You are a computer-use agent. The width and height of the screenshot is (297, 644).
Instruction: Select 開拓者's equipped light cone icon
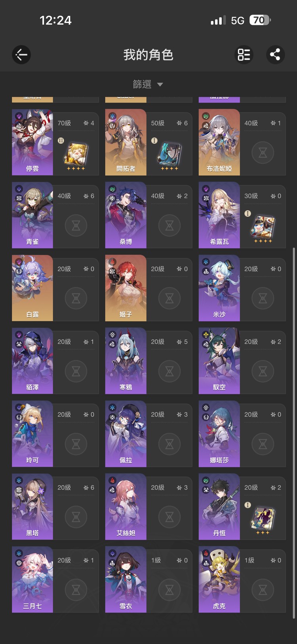(169, 155)
